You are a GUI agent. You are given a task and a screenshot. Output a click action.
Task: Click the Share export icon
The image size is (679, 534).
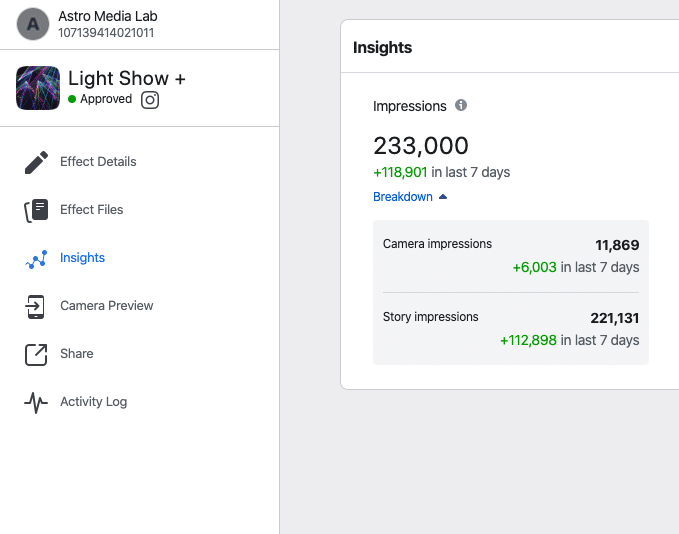[x=36, y=355]
